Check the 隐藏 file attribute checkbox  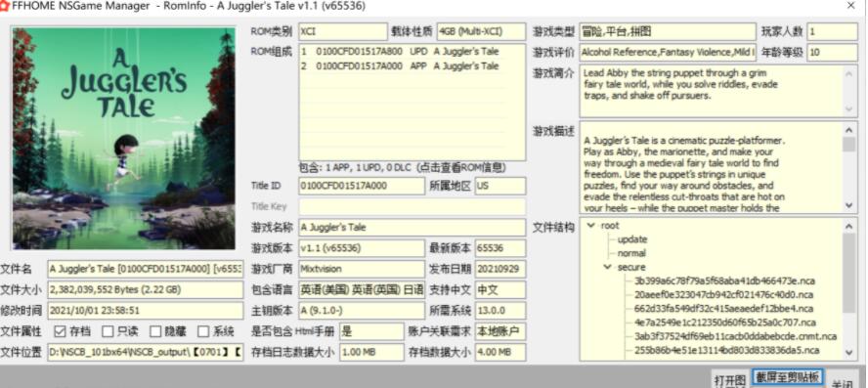(x=155, y=331)
